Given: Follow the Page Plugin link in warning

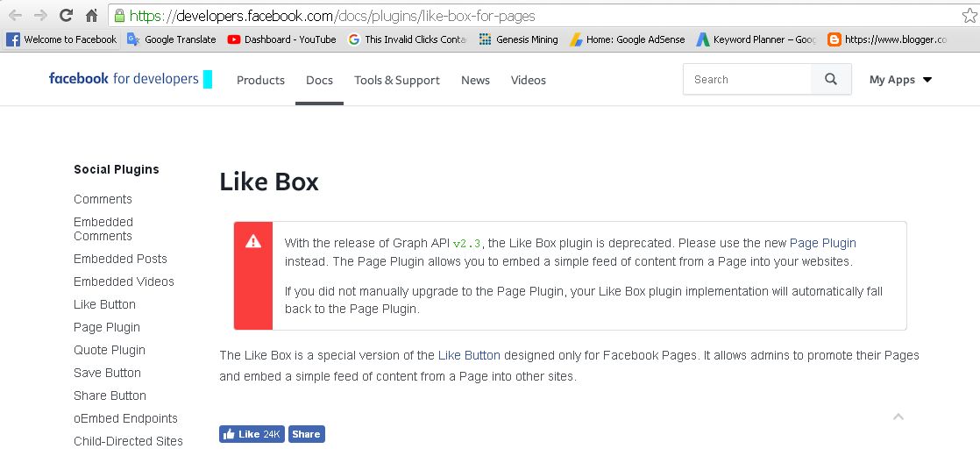Looking at the screenshot, I should coord(822,243).
